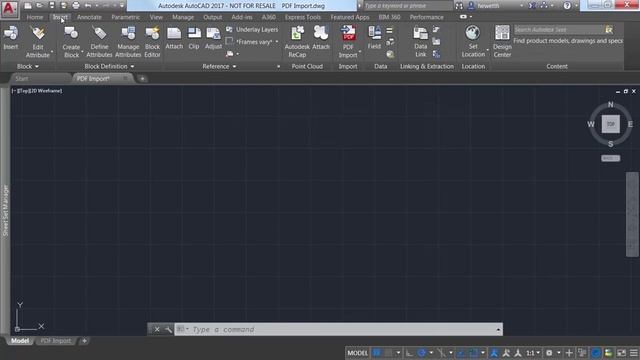Image resolution: width=640 pixels, height=360 pixels.
Task: Open the Block Editor
Action: [152, 42]
